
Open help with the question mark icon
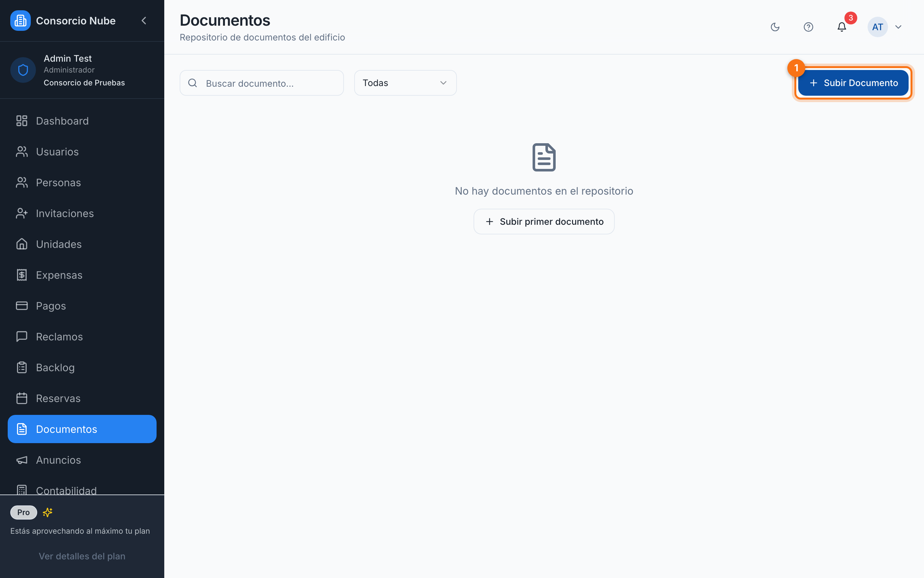coord(808,27)
